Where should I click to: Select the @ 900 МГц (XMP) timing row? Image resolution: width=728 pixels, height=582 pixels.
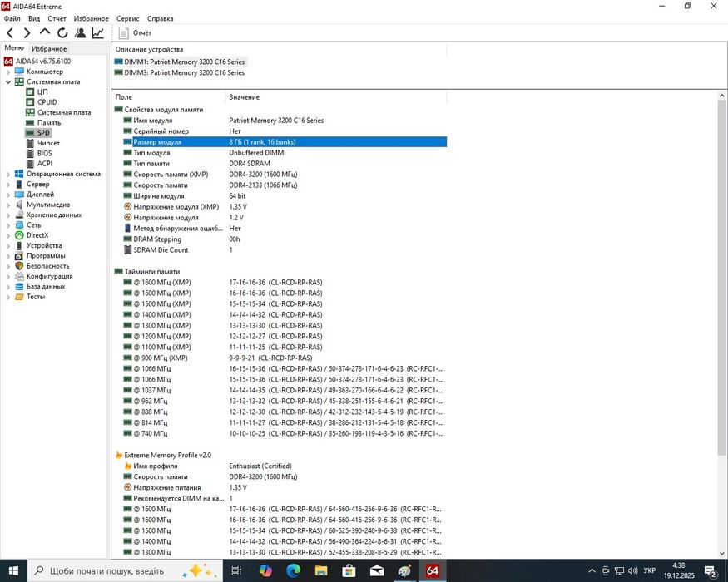(x=285, y=358)
